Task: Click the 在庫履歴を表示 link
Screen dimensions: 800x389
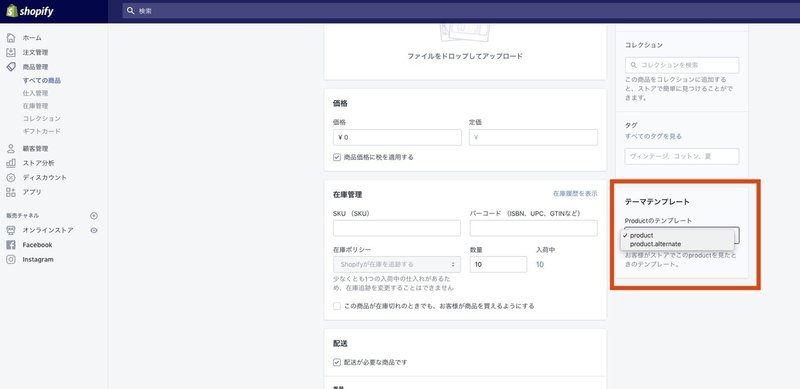Action: pos(575,194)
